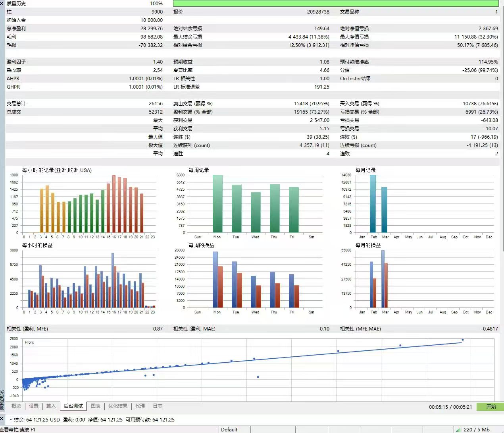Click the 亏损交易 value 6991 (26.73%)
The width and height of the screenshot is (504, 433).
point(481,112)
